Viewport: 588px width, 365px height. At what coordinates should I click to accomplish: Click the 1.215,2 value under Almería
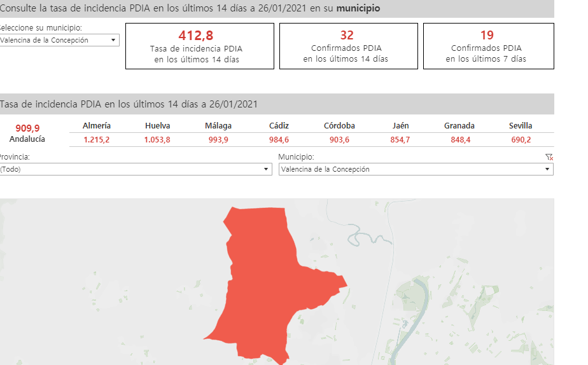(97, 140)
